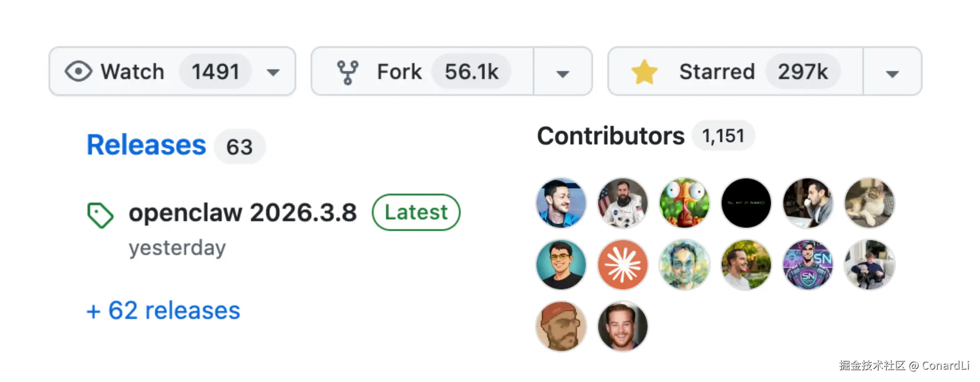Screen dimensions: 980x382
Task: Click the Fork button label
Action: tap(399, 72)
